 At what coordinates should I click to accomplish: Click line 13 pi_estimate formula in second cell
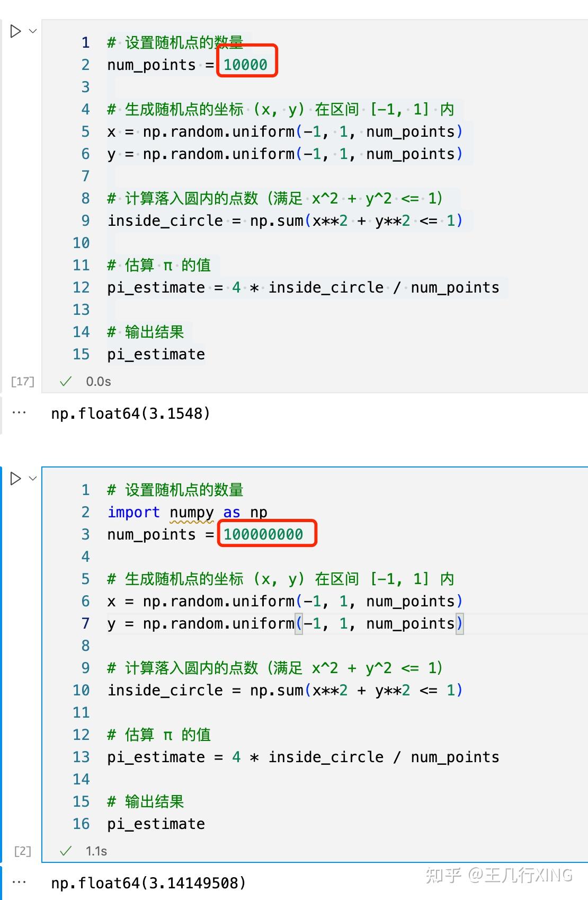click(303, 757)
